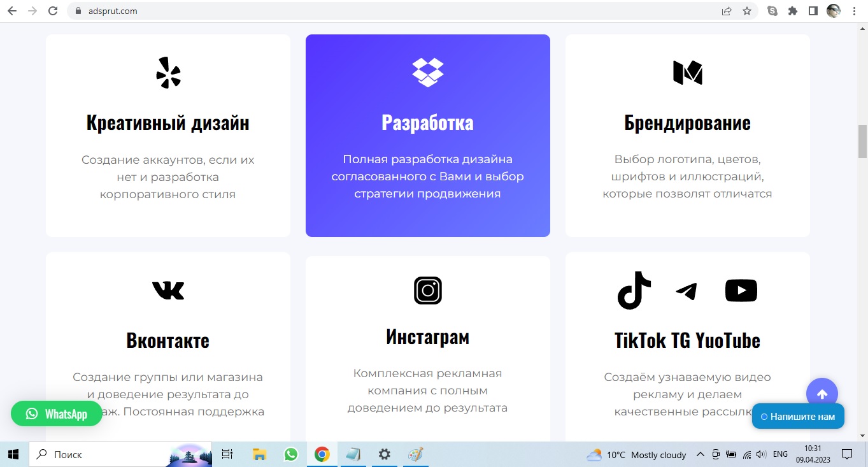Open the Extensions puzzle piece menu
Image resolution: width=868 pixels, height=467 pixels.
pyautogui.click(x=793, y=11)
